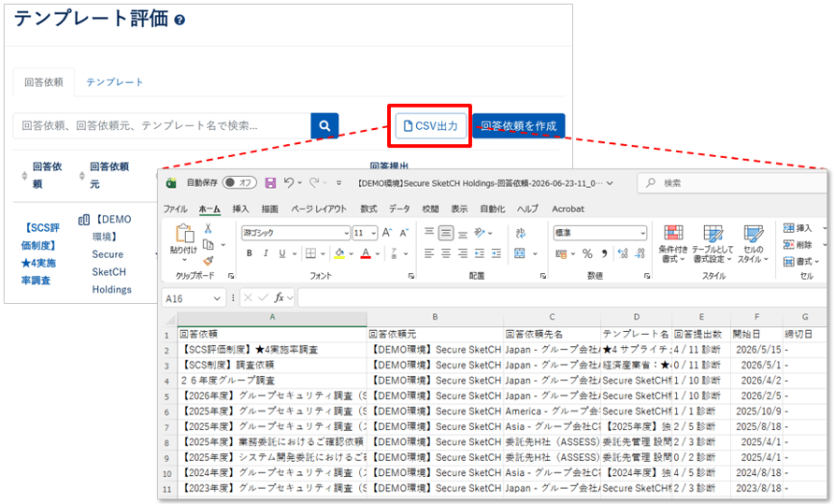The width and height of the screenshot is (834, 504).
Task: Click in the web page search input field
Action: (x=162, y=126)
